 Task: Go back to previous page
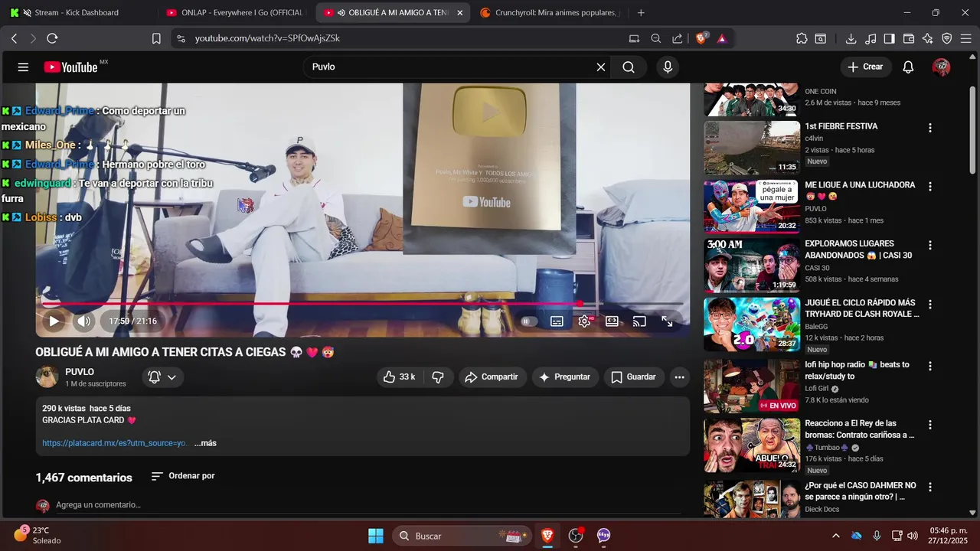[x=14, y=38]
